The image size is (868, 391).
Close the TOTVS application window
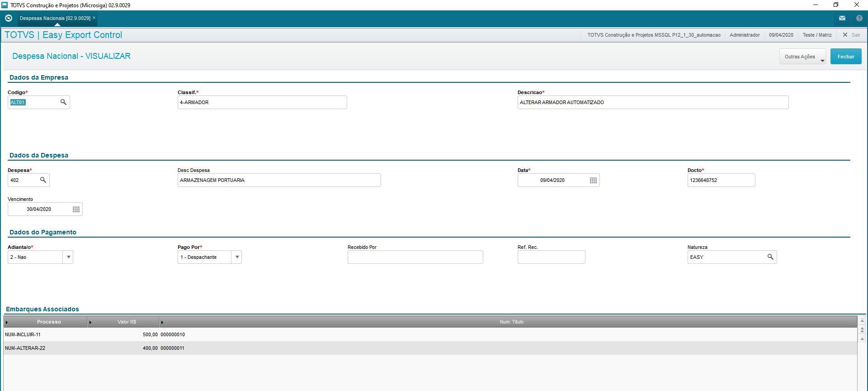[857, 5]
